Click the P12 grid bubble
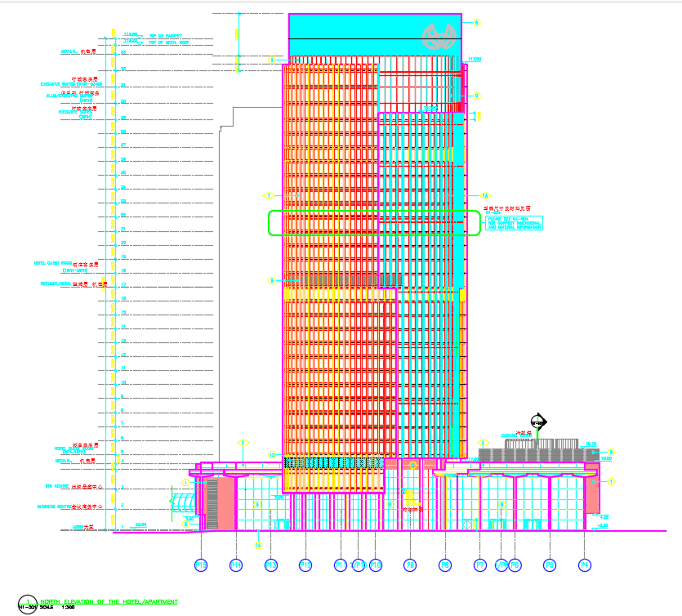This screenshot has height=616, width=682. (305, 565)
